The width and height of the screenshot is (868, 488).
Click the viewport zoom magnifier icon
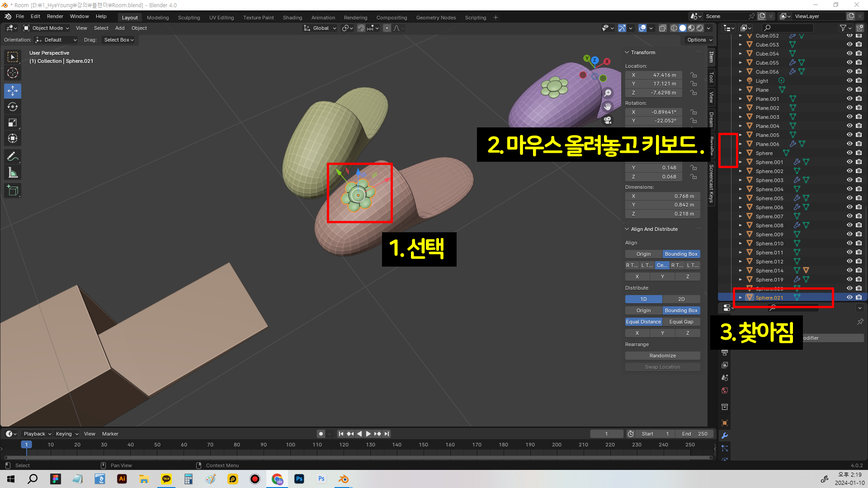(x=608, y=93)
